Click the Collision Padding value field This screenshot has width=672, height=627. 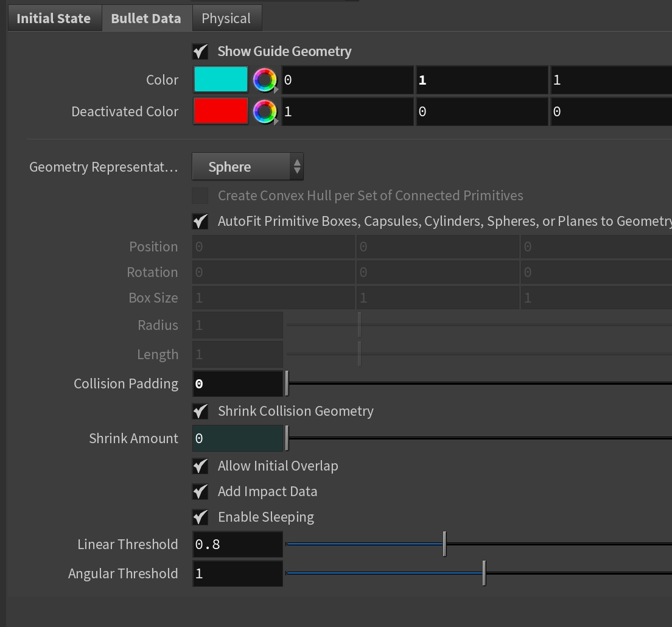click(x=237, y=384)
